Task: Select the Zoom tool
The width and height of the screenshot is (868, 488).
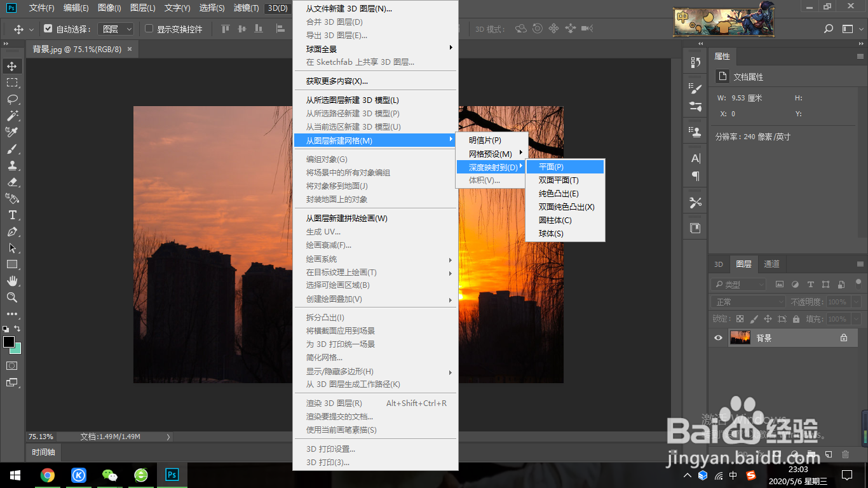Action: (x=12, y=297)
